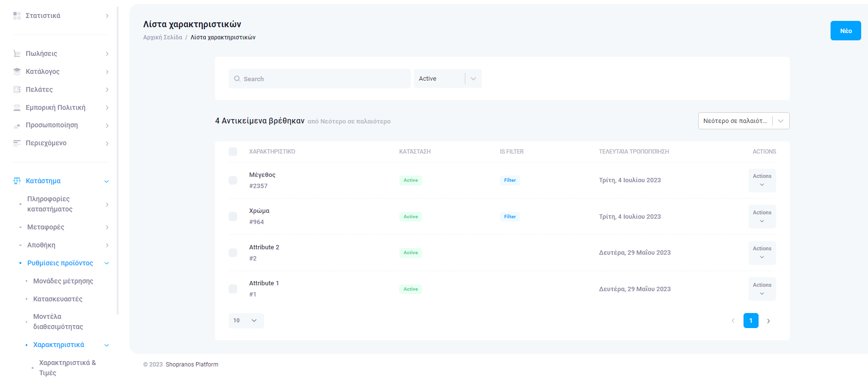The width and height of the screenshot is (868, 383).
Task: Open Actions menu for Attribute 2
Action: pos(762,253)
